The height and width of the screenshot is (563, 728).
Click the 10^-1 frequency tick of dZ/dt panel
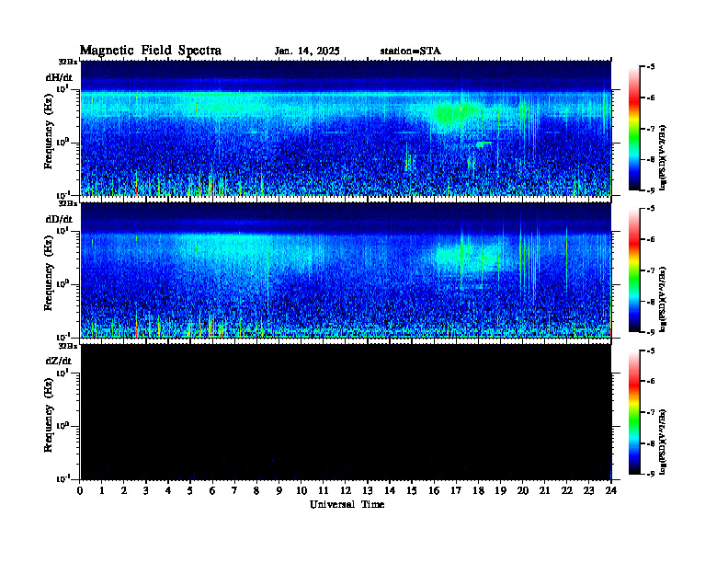(62, 478)
